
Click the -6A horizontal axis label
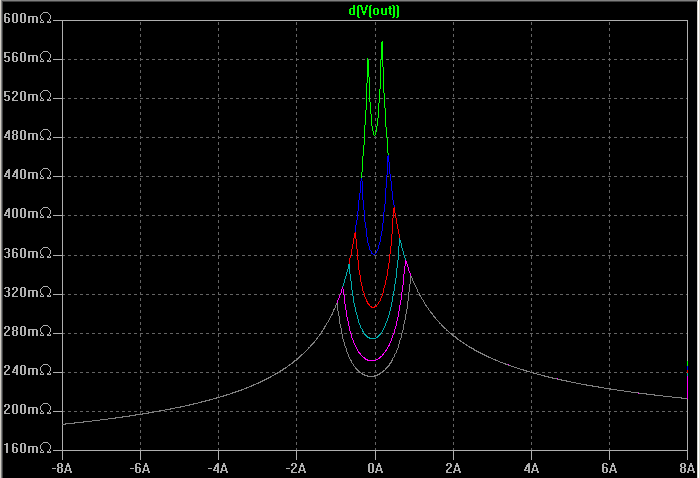pyautogui.click(x=140, y=468)
